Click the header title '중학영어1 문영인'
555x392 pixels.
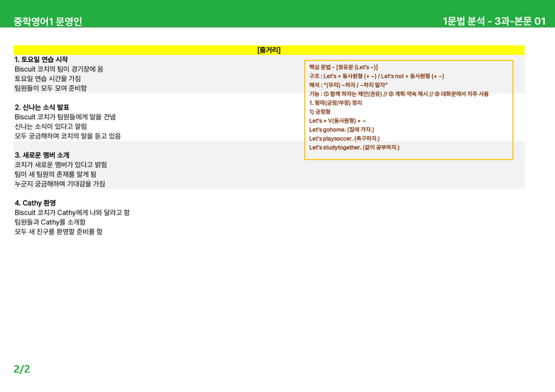[x=48, y=22]
